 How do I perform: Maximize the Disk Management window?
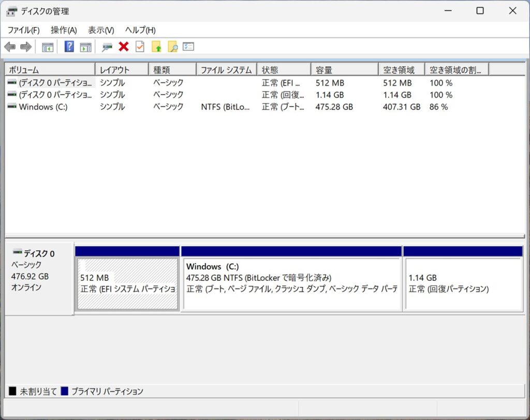pos(480,11)
